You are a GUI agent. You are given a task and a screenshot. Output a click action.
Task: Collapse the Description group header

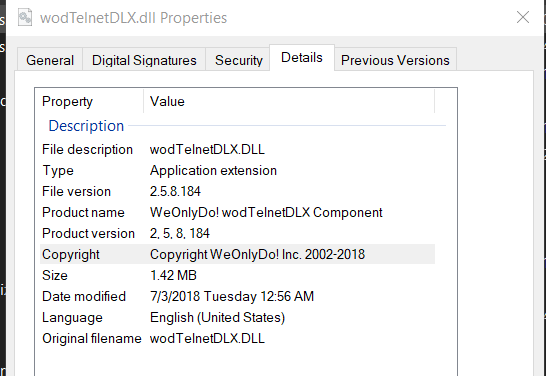[86, 126]
